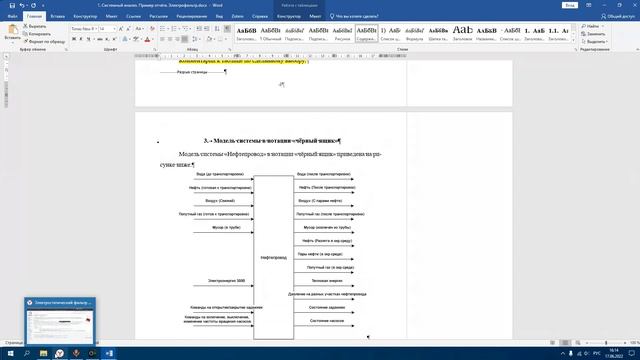Open taskbar search magnifier
This screenshot has width=640, height=360.
tap(27, 353)
